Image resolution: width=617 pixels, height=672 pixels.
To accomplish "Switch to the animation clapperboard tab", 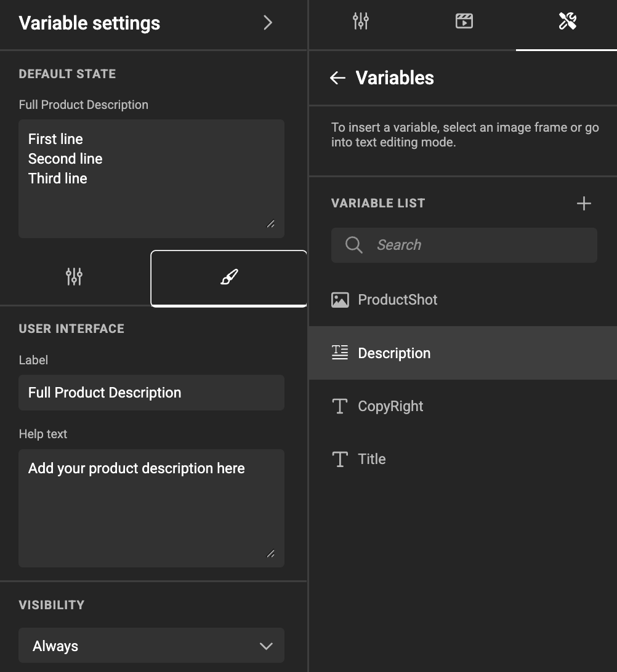I will [464, 22].
